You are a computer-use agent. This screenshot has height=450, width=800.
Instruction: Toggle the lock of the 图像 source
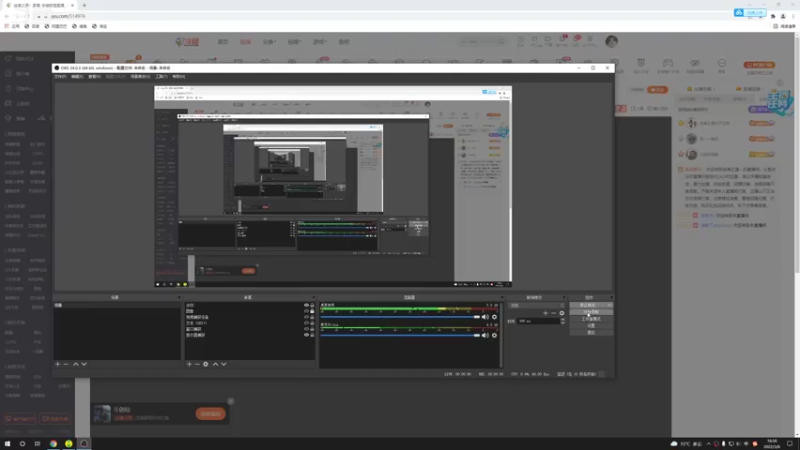[312, 311]
